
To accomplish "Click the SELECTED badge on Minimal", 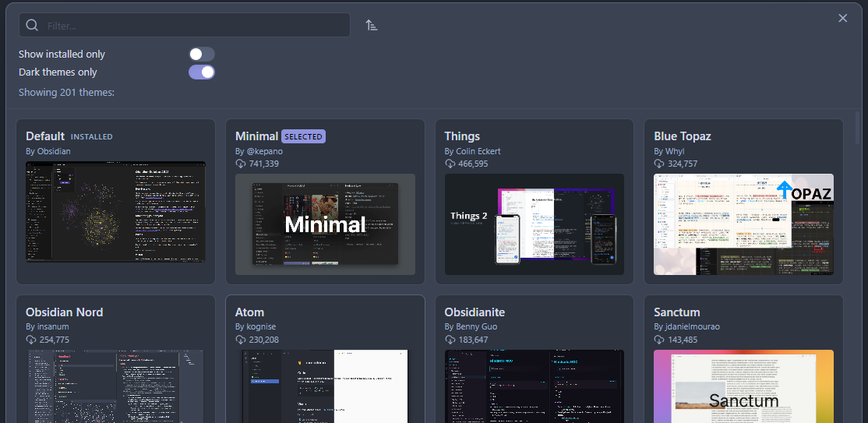I will [303, 137].
